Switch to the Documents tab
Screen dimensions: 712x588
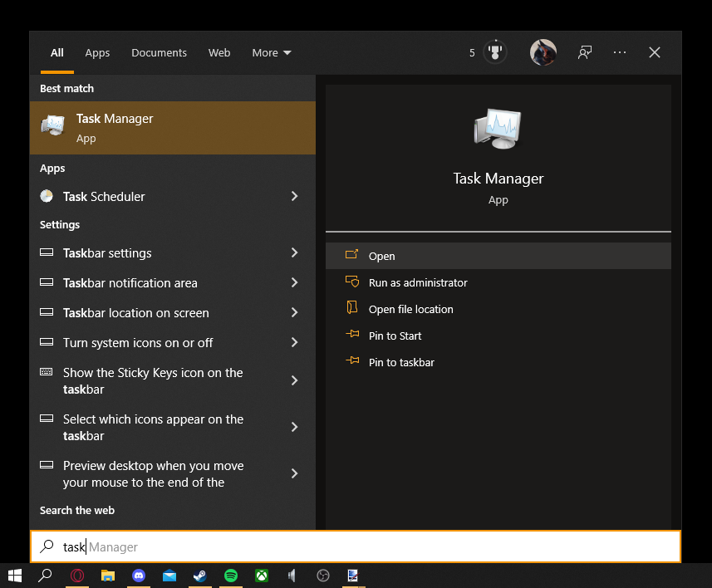click(159, 52)
